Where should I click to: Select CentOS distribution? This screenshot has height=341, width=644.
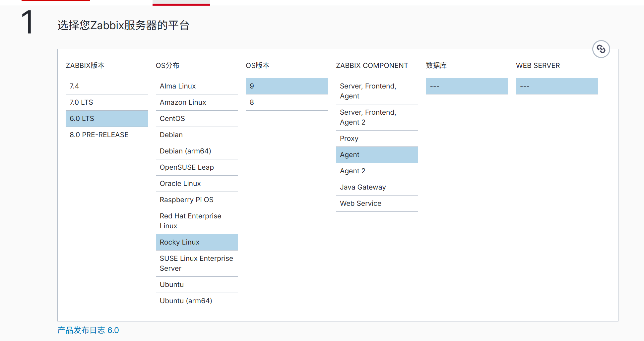(197, 119)
